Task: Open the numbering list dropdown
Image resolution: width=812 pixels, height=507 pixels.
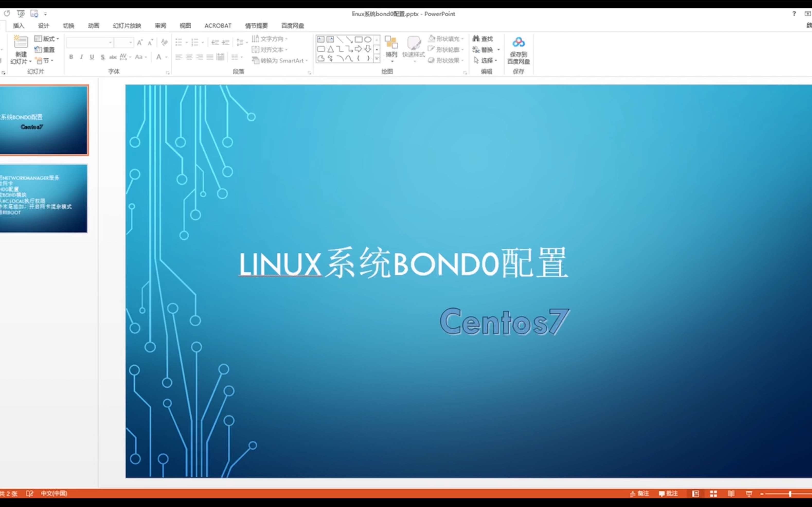Action: pos(197,42)
